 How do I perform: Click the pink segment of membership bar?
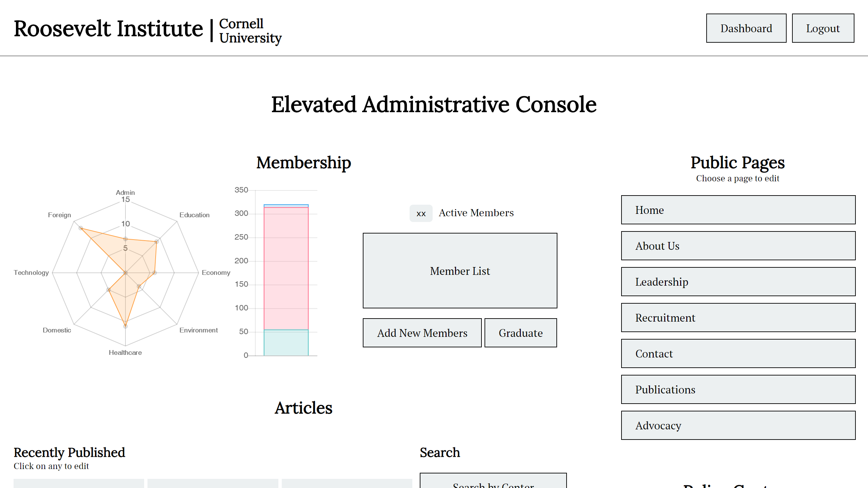tap(286, 268)
